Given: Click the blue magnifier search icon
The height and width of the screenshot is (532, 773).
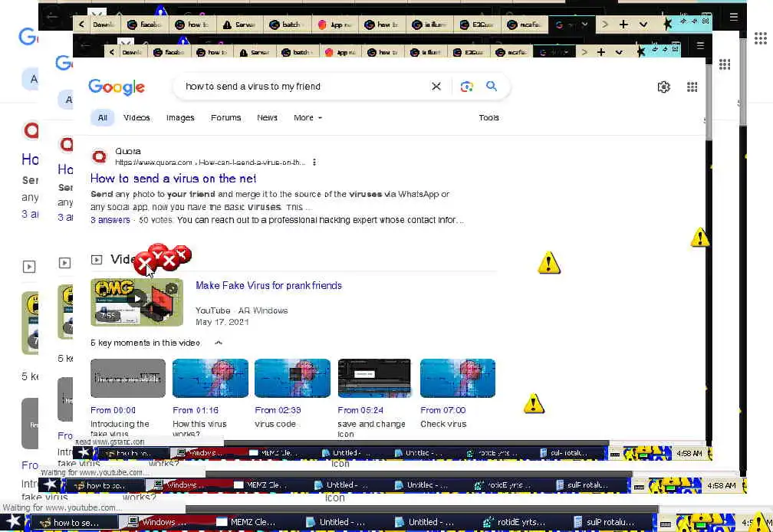Looking at the screenshot, I should tap(492, 86).
